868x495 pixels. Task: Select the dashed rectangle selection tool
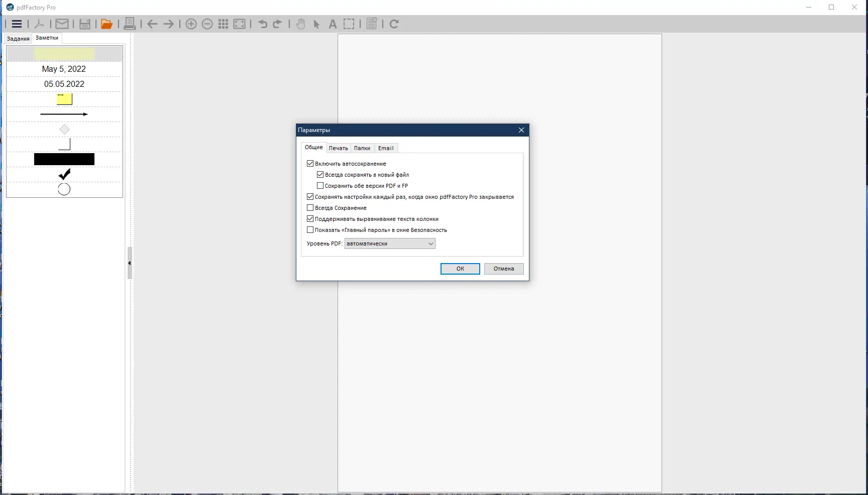pos(349,24)
